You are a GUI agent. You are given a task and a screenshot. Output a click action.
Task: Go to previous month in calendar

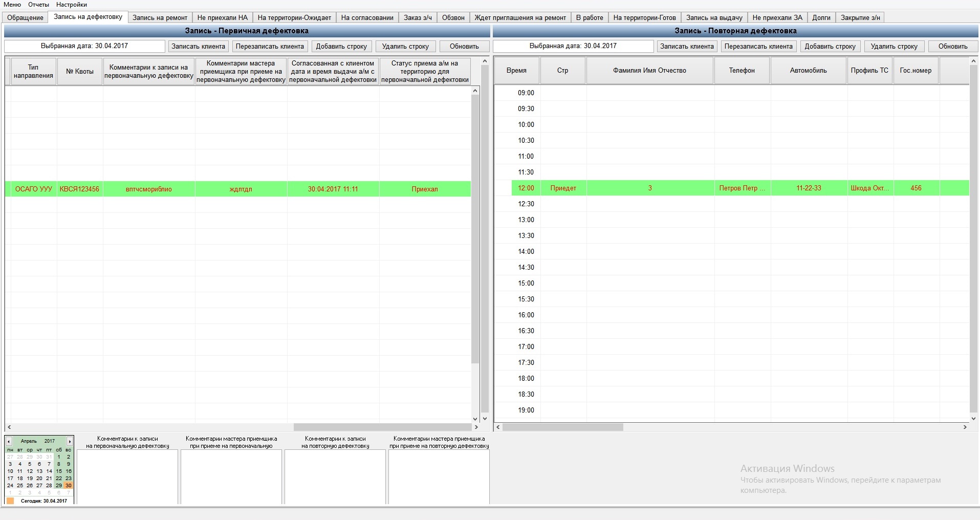(9, 441)
